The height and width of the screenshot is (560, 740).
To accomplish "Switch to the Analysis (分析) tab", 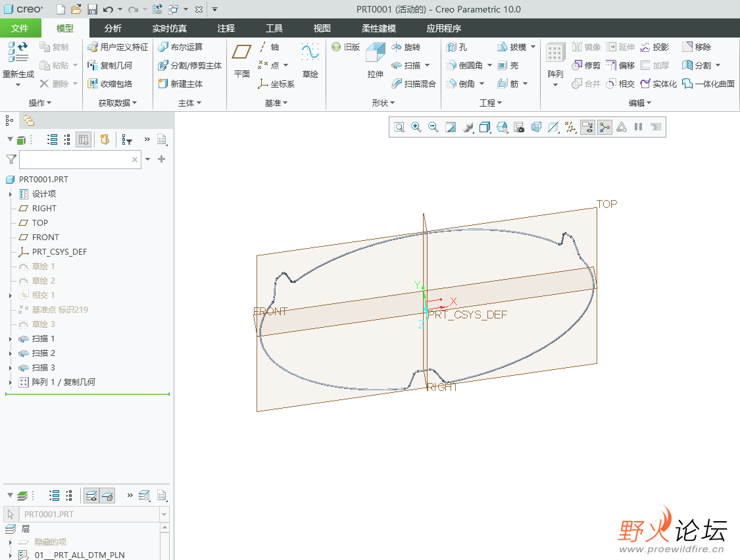I will [112, 28].
